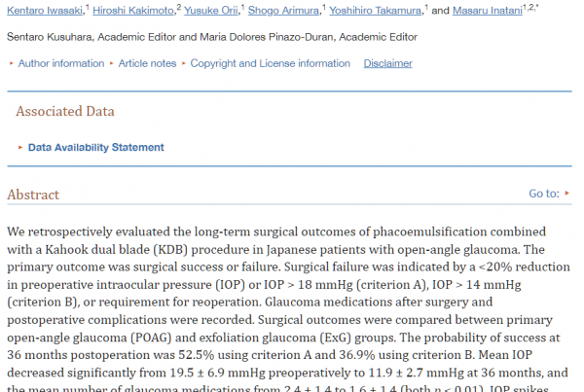Expand Data Availability Statement
Viewport: 584px width, 392px height.
(95, 148)
